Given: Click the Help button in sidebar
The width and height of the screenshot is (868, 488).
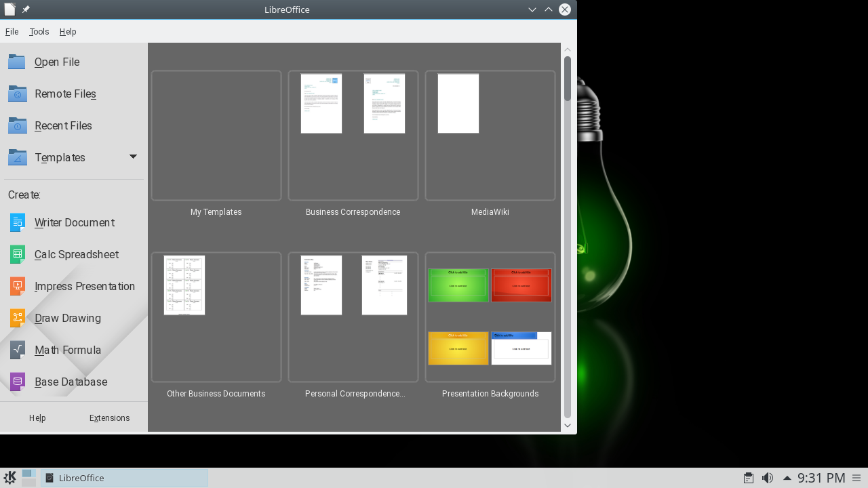Looking at the screenshot, I should point(37,418).
